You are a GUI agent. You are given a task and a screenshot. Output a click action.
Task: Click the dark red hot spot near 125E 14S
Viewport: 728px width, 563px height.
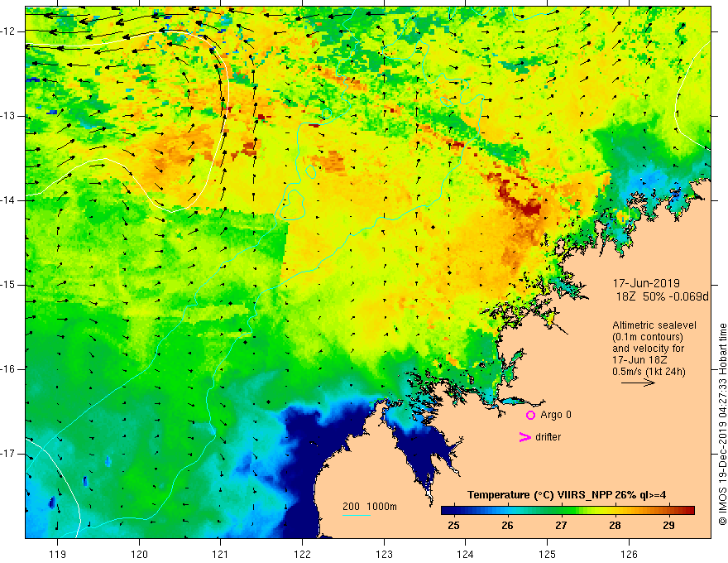(x=529, y=208)
